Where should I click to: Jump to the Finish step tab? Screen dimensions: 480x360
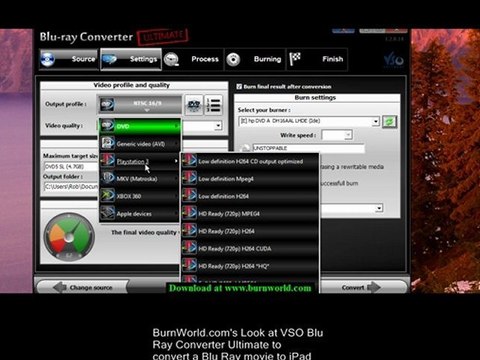317,59
